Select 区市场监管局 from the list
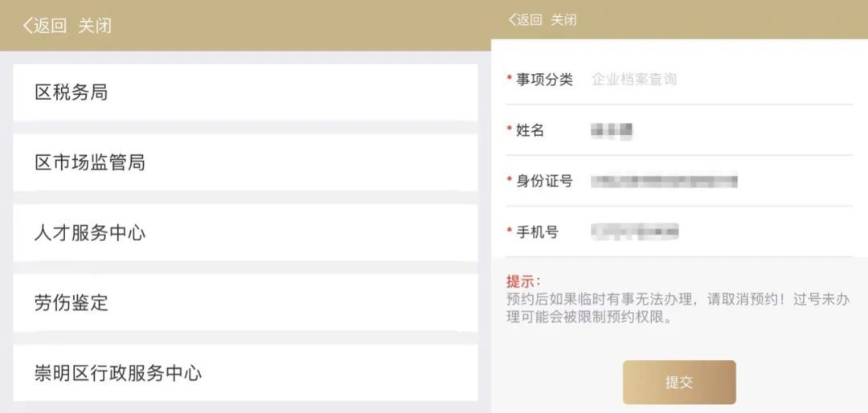This screenshot has width=868, height=413. click(x=245, y=162)
